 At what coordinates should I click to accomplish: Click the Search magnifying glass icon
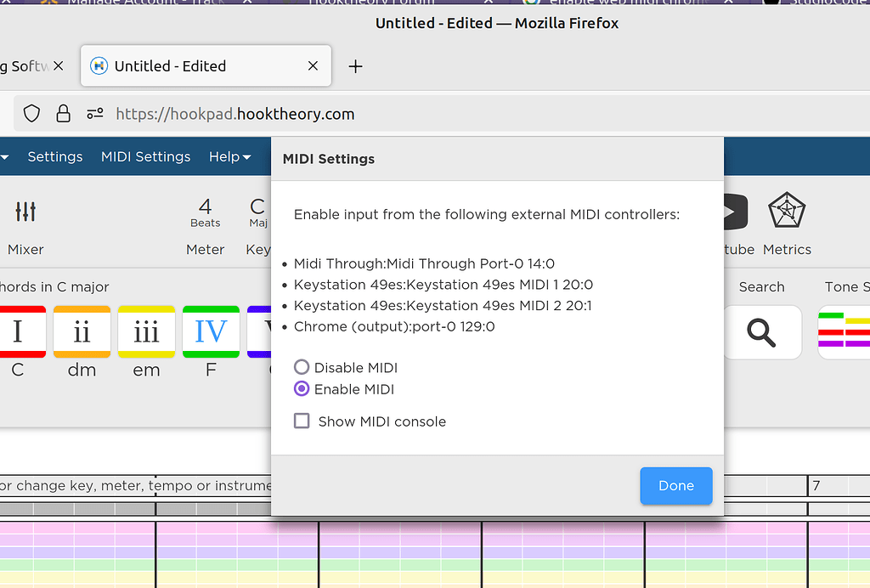[762, 331]
